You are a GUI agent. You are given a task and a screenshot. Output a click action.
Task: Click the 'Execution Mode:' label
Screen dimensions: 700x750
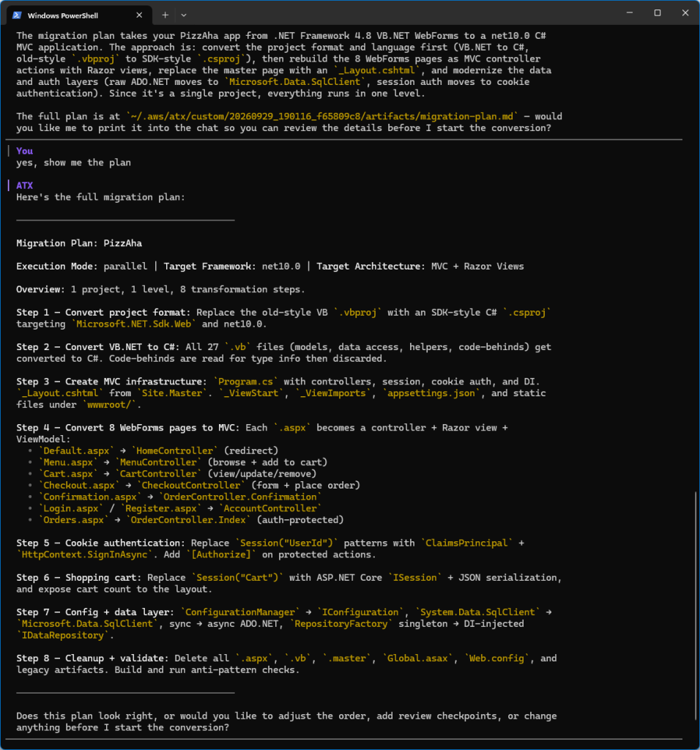[57, 267]
